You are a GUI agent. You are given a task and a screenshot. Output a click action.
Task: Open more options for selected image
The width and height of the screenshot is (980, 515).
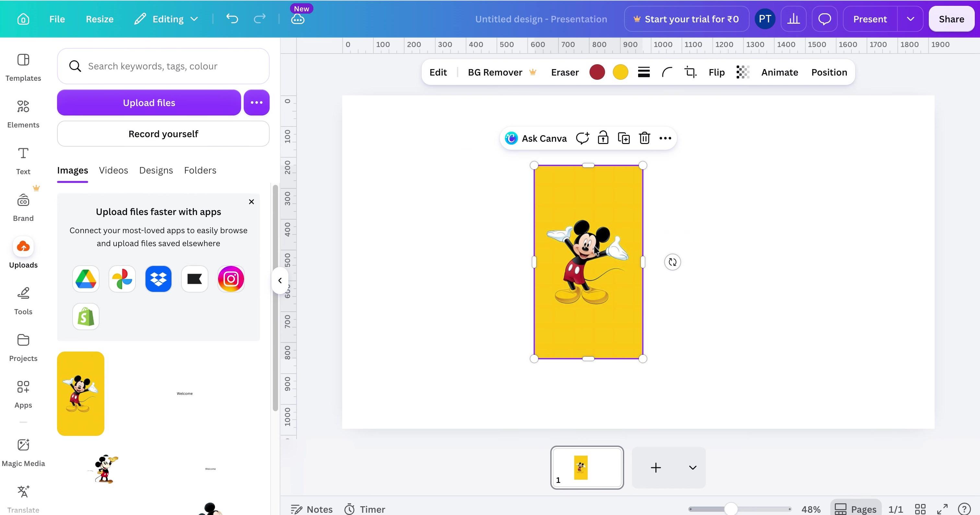(665, 138)
